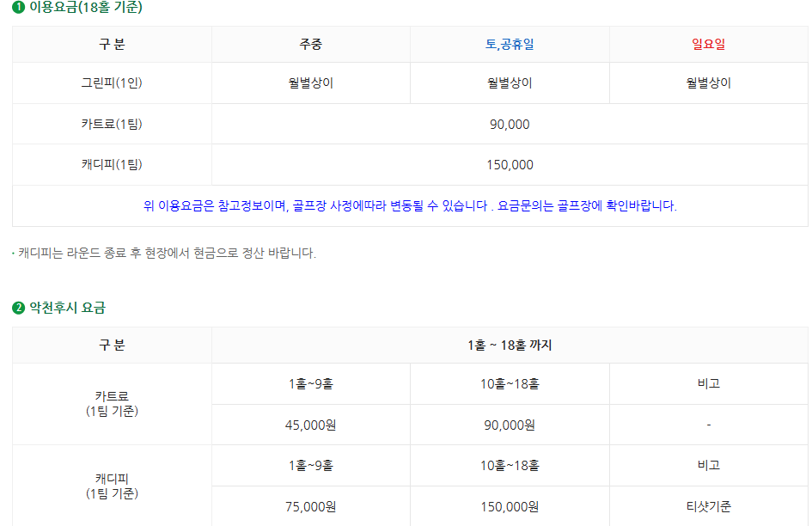The width and height of the screenshot is (812, 526).
Task: Click the '75,000원' value
Action: click(x=311, y=507)
